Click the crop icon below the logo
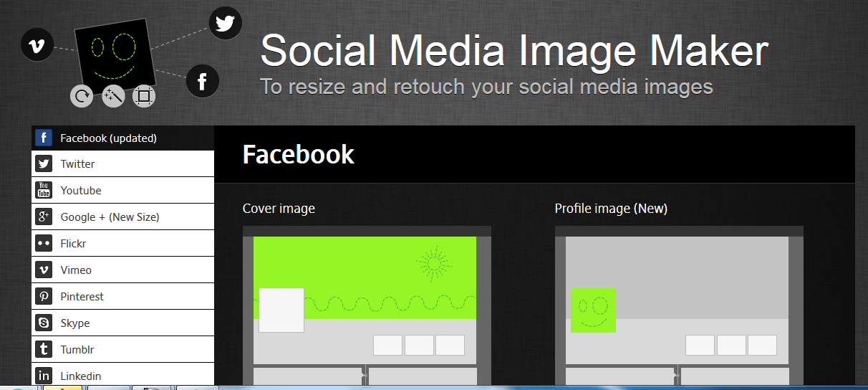The image size is (868, 390). [144, 95]
